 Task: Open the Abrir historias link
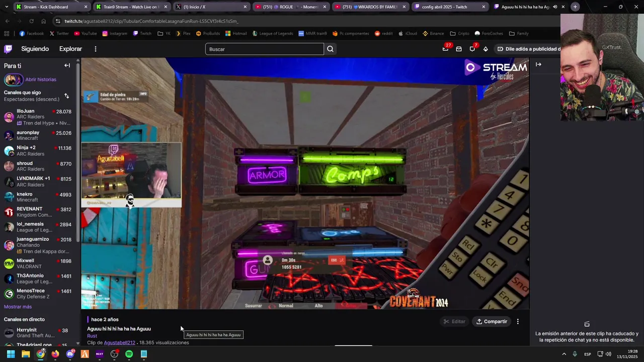pyautogui.click(x=41, y=79)
